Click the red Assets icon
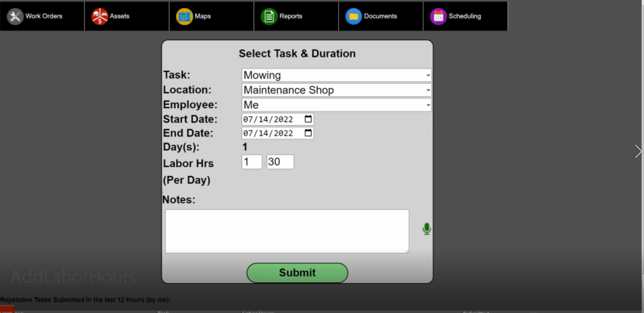The image size is (644, 313). click(99, 16)
